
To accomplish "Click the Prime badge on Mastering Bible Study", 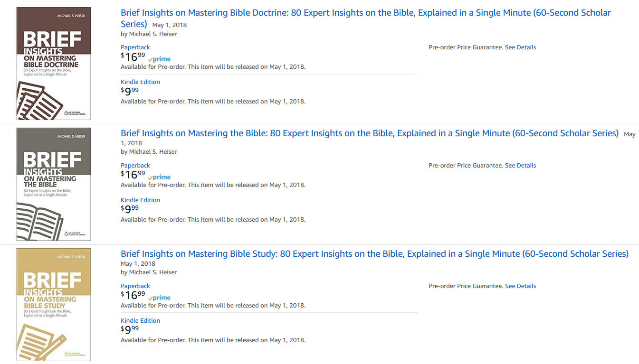I will [x=159, y=298].
